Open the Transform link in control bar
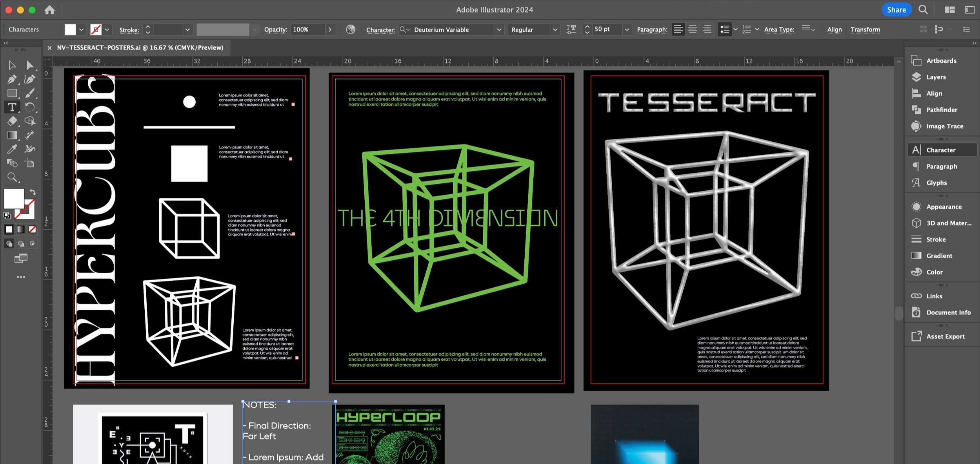The height and width of the screenshot is (464, 980). pyautogui.click(x=865, y=29)
